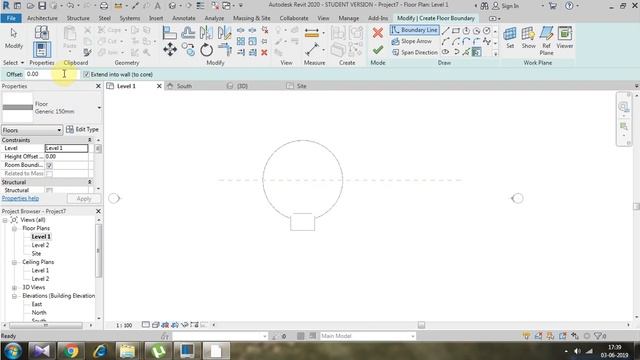Open the File menu
Viewport: 640px width, 360px height.
[11, 18]
